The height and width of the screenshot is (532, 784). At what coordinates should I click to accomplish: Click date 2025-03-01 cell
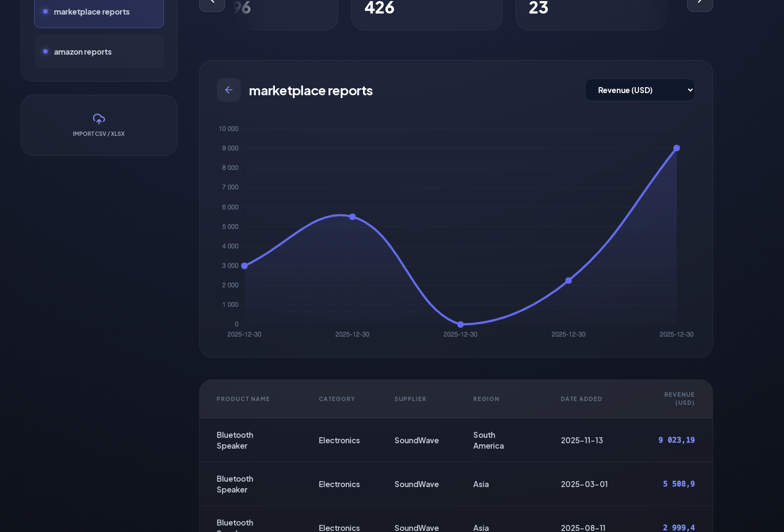pos(584,484)
